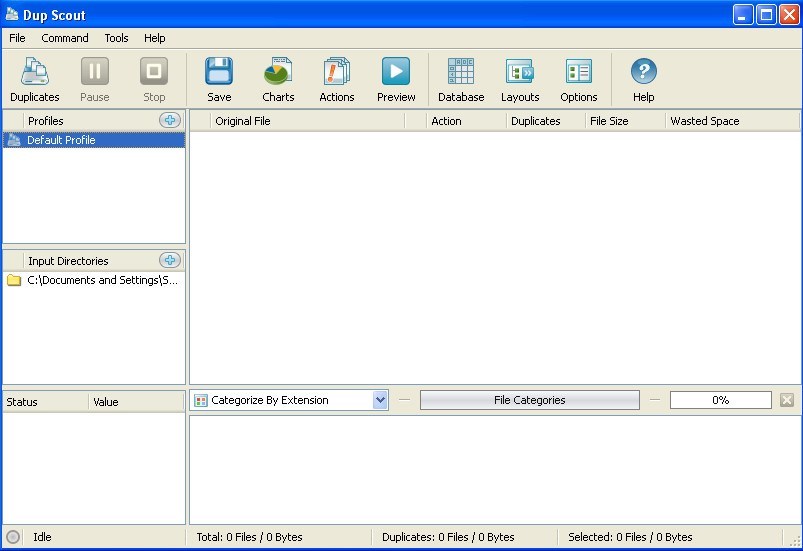Click the category icon in the Categorize combo box
Viewport: 803px width, 551px height.
(201, 400)
